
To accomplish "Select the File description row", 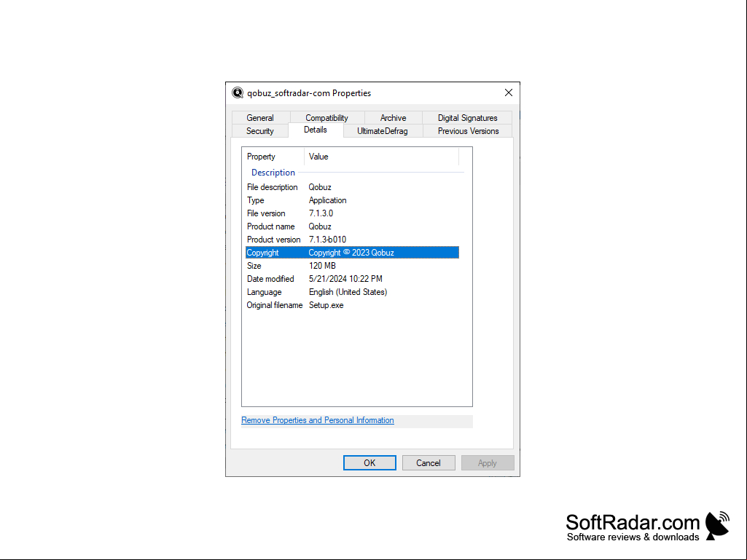I will pos(352,187).
